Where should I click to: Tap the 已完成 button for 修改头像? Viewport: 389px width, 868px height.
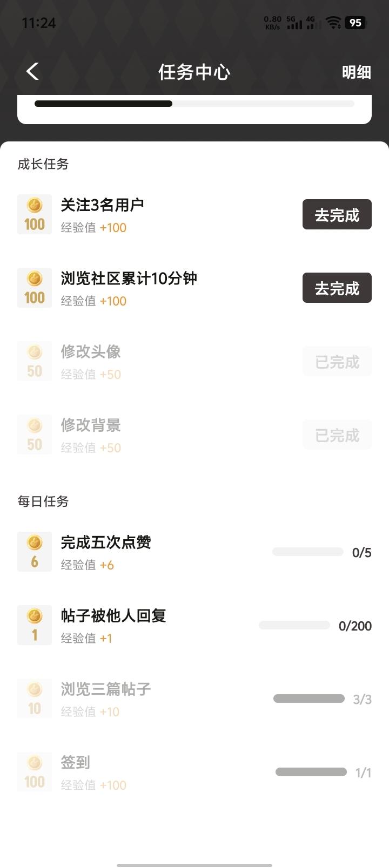[337, 362]
